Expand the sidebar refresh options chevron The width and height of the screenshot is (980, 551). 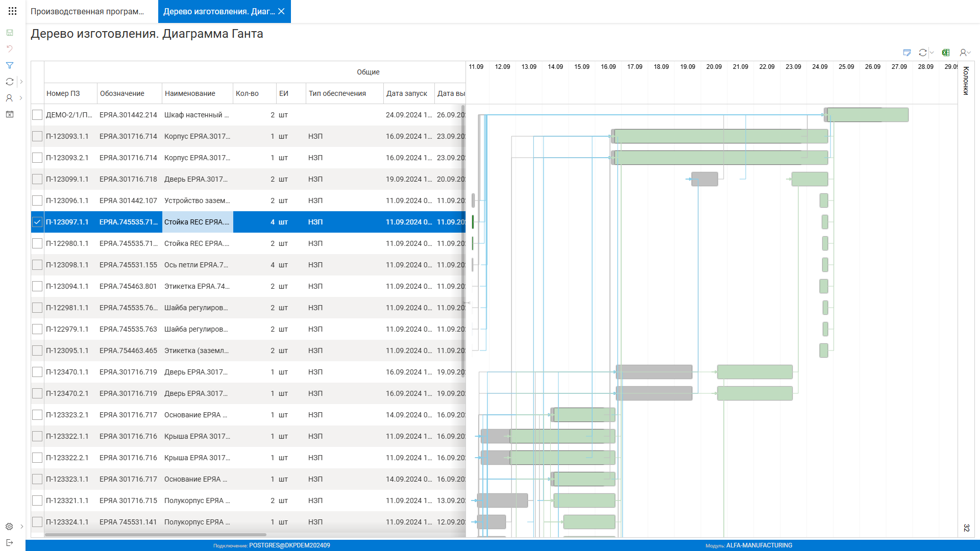(21, 82)
